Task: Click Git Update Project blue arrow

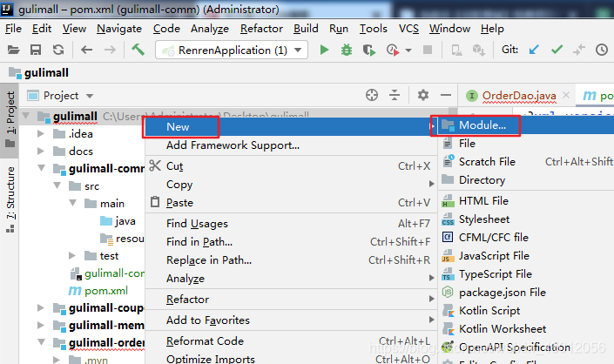Action: tap(534, 50)
